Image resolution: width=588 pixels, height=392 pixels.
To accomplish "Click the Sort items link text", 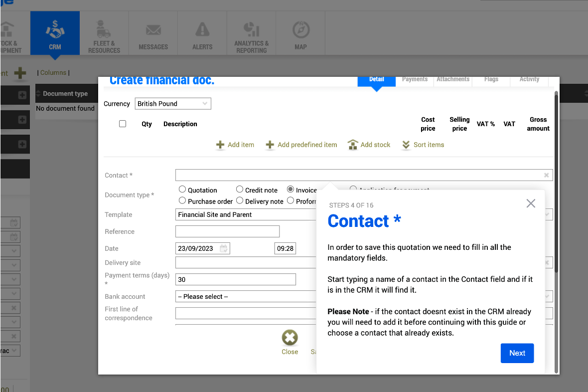I will (429, 145).
